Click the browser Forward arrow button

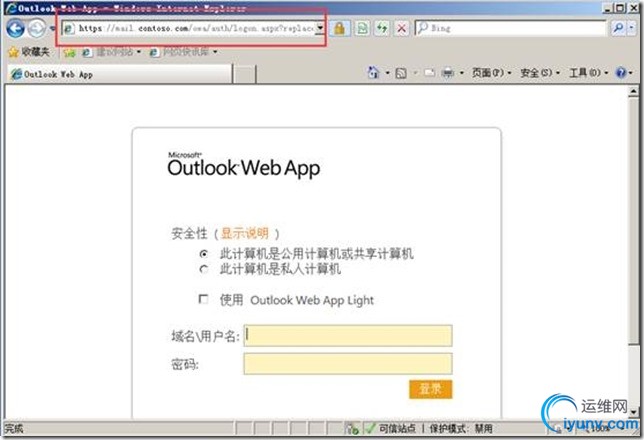(37, 29)
